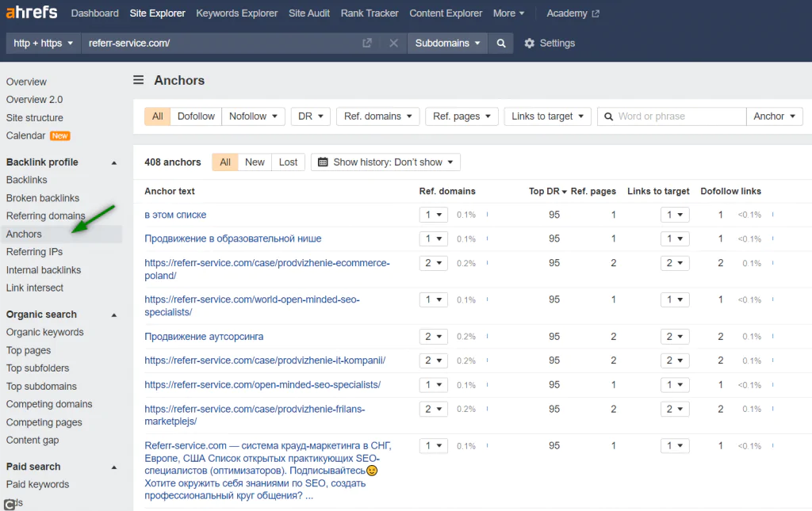Click the Ahrefs logo
The height and width of the screenshot is (511, 812).
[x=32, y=13]
